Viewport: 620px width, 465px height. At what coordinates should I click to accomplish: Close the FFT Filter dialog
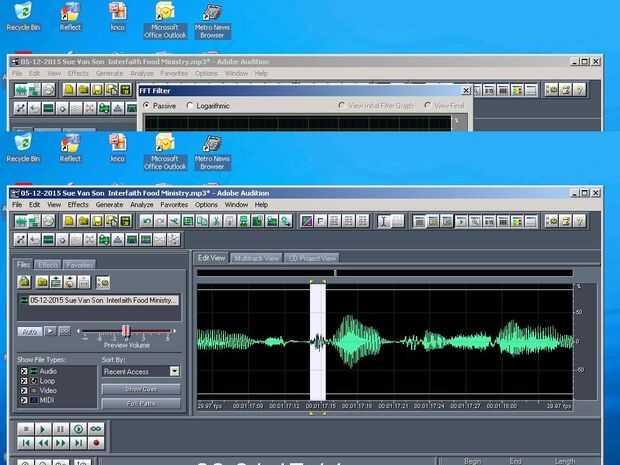click(466, 91)
